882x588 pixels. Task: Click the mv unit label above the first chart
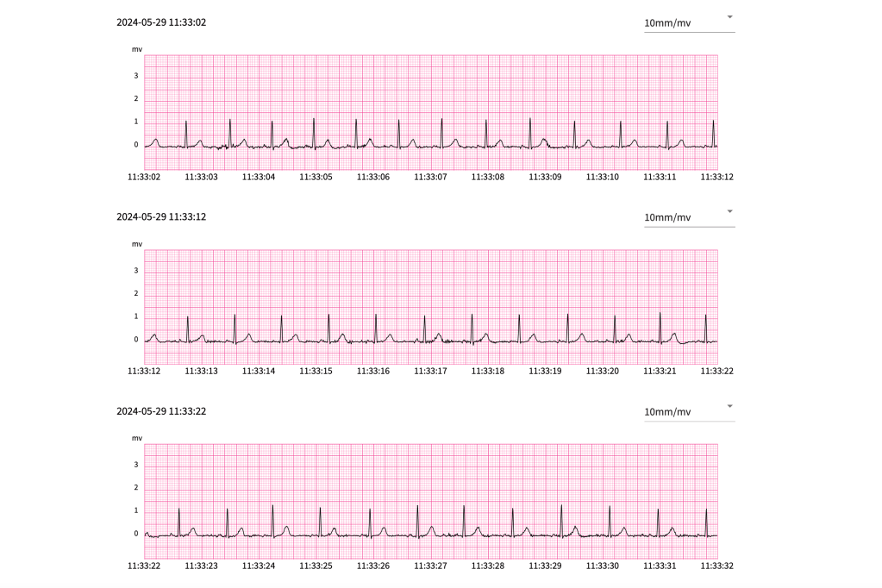coord(136,49)
